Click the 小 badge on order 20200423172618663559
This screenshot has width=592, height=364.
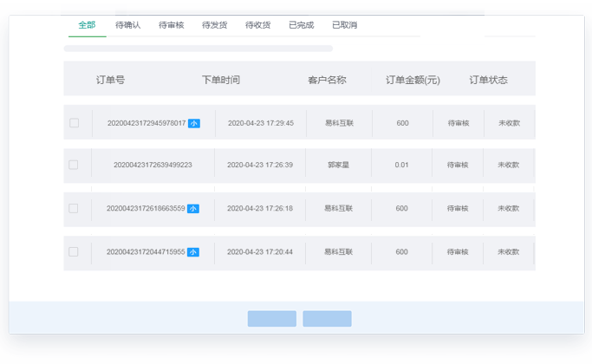[x=192, y=209]
